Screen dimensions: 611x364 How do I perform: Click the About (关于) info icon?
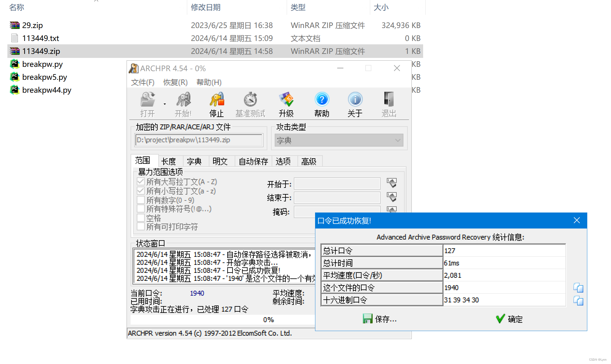355,99
